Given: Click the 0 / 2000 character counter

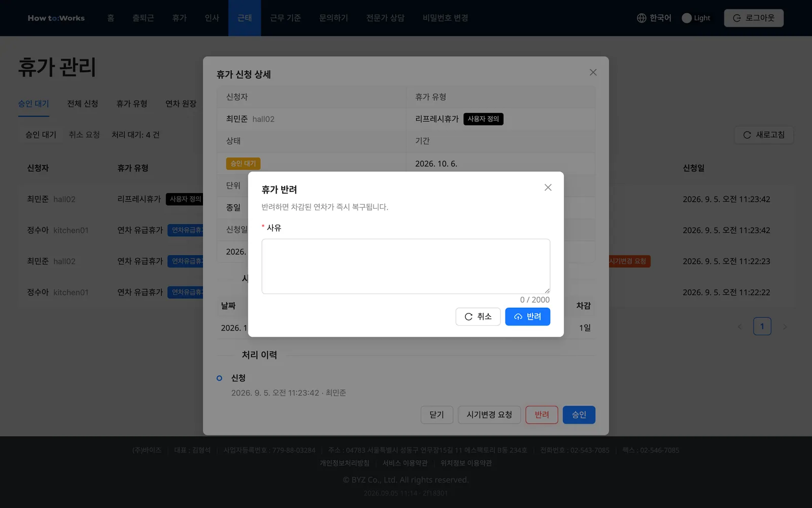Looking at the screenshot, I should 534,300.
